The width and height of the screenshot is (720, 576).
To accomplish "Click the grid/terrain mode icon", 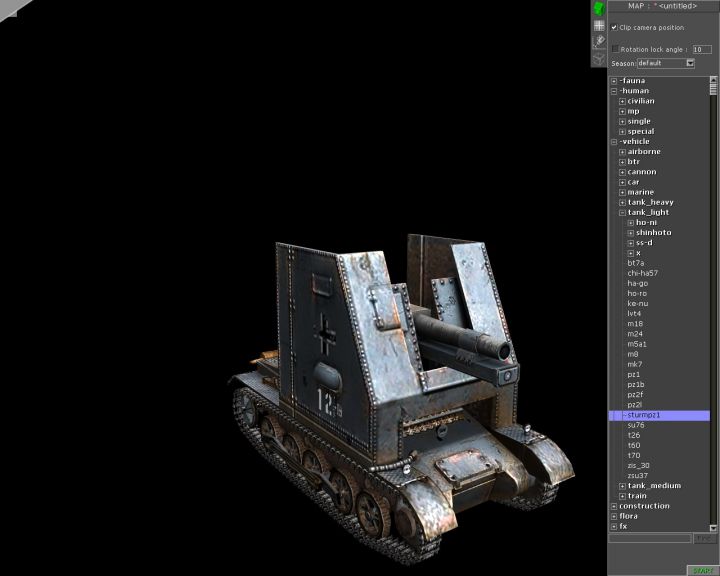I will coord(599,25).
